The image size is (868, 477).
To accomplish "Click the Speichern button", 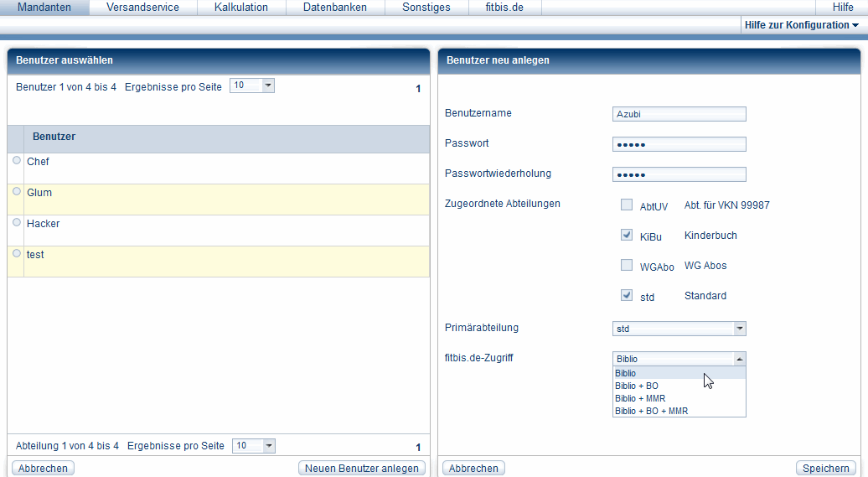I will point(825,469).
